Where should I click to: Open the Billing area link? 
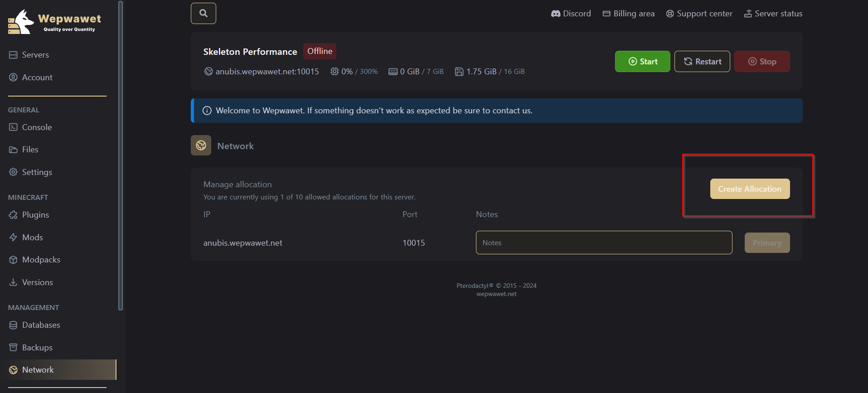pyautogui.click(x=628, y=14)
